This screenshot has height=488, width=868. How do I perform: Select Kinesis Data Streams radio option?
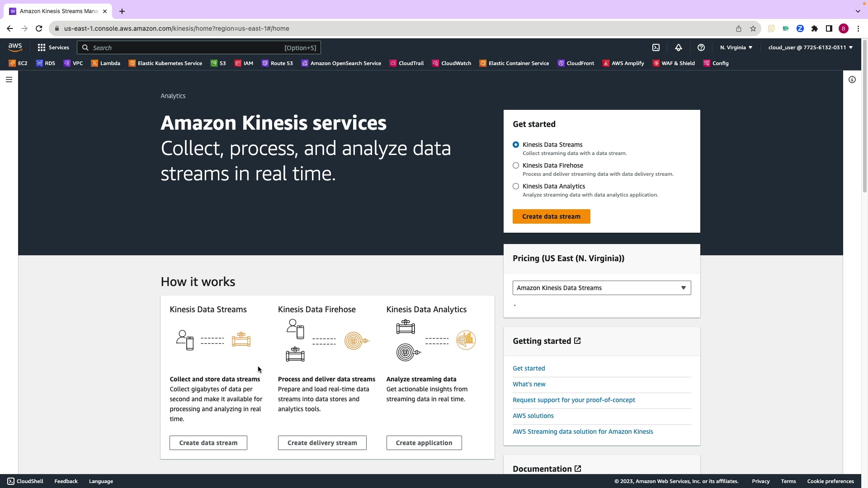coord(516,145)
